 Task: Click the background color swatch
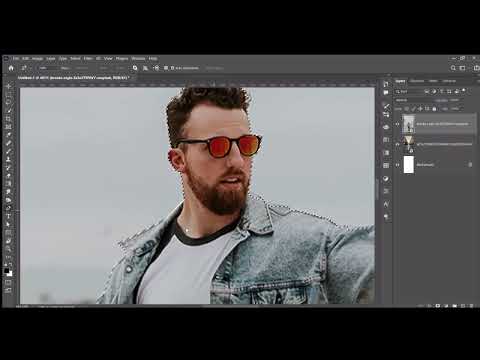coord(10,274)
